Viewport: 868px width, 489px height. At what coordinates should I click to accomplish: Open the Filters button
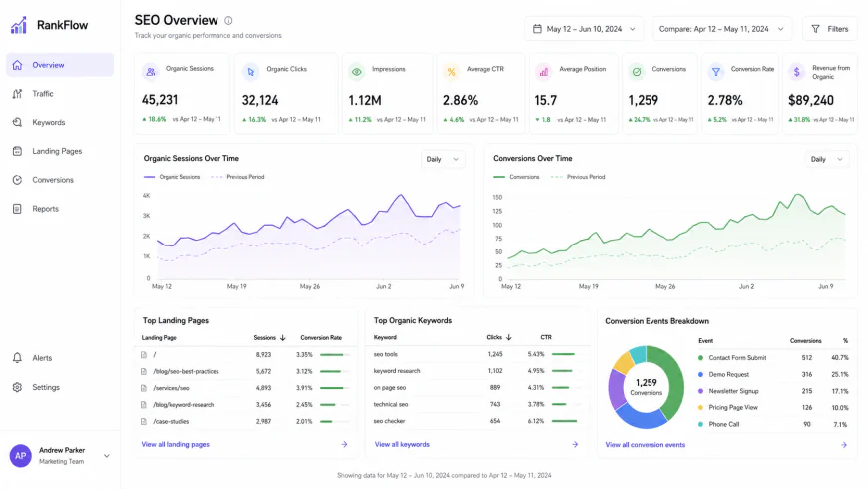(x=830, y=29)
